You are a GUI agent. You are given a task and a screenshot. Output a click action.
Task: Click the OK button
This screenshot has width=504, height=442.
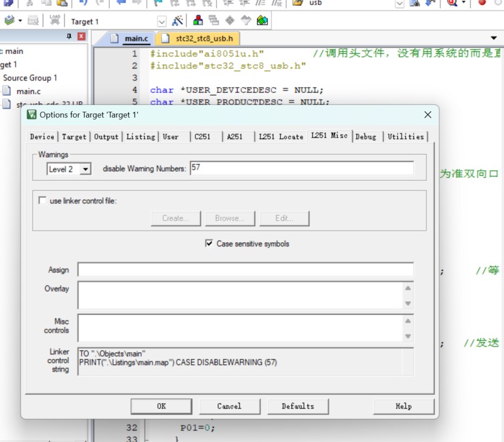click(161, 406)
